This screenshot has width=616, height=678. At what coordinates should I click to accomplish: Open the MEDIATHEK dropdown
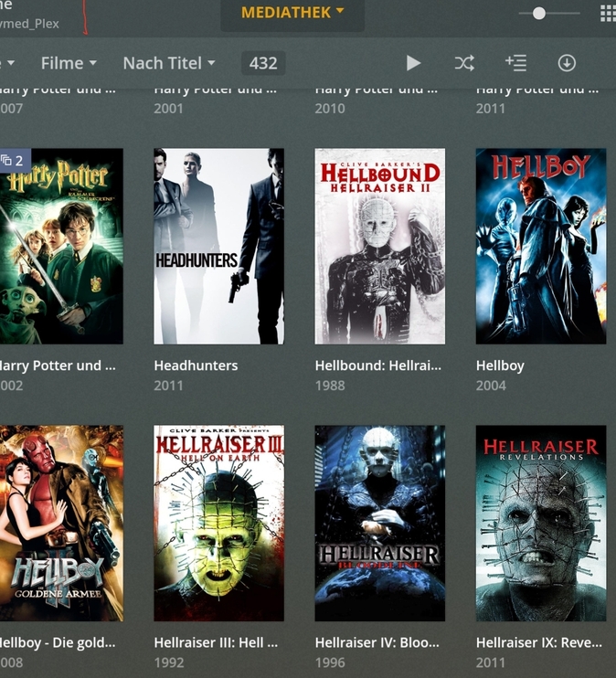point(292,13)
